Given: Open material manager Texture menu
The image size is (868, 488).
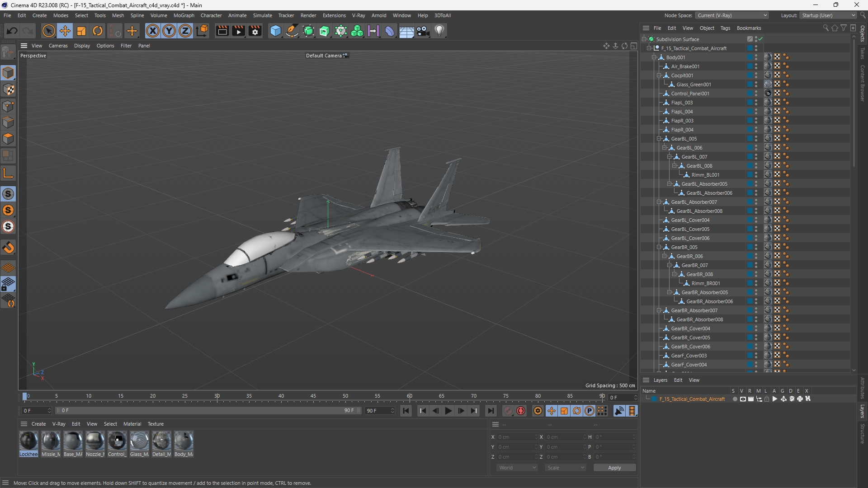Looking at the screenshot, I should pyautogui.click(x=156, y=424).
